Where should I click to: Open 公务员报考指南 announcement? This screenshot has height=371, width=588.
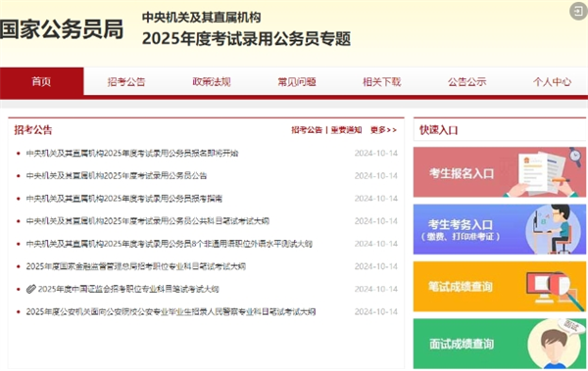[x=124, y=199]
